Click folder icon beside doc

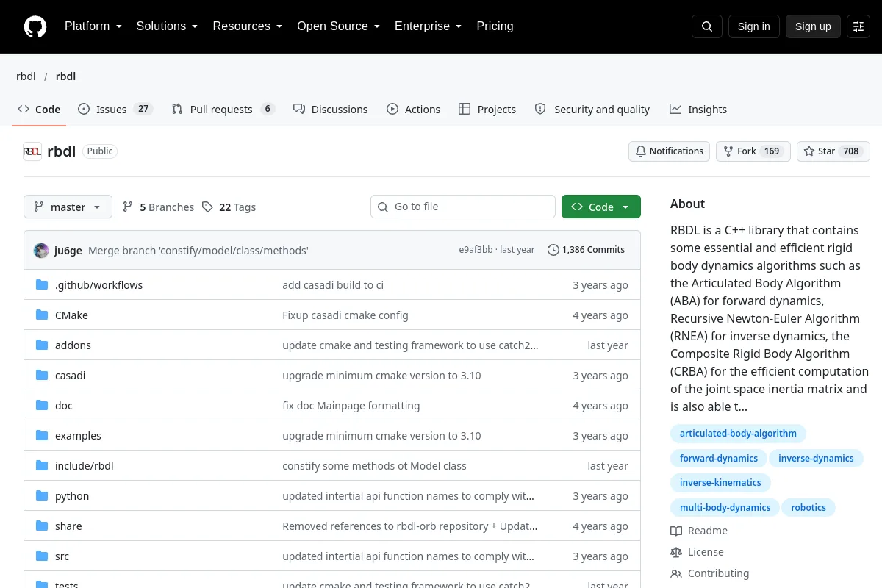pos(42,406)
